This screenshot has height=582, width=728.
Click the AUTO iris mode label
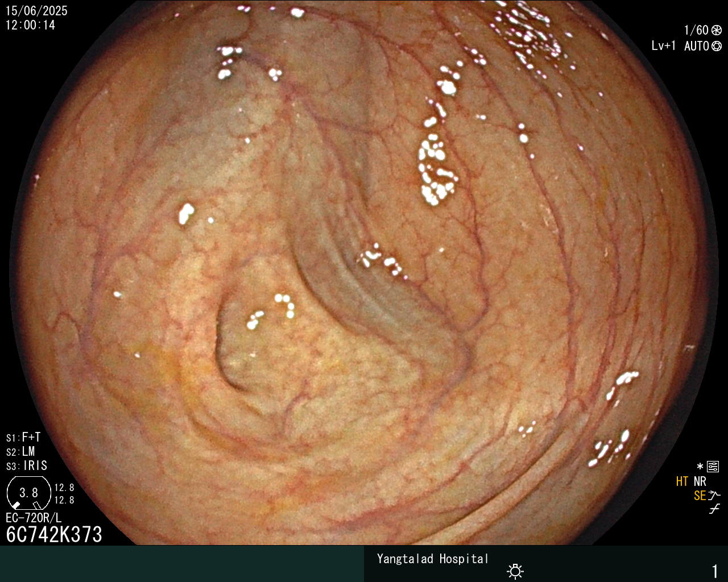[x=697, y=46]
